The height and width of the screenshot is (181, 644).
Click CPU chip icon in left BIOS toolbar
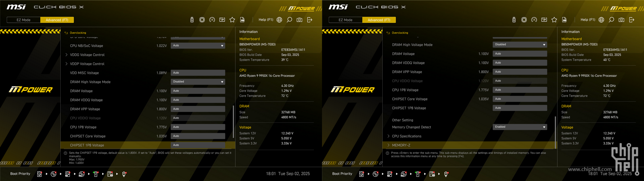[202, 20]
